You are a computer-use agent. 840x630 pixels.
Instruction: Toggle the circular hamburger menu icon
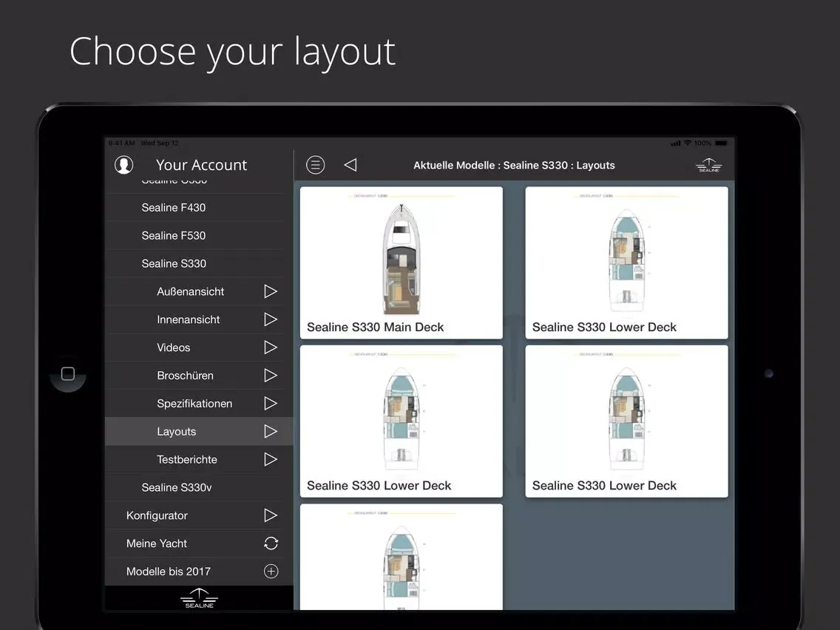pyautogui.click(x=316, y=165)
